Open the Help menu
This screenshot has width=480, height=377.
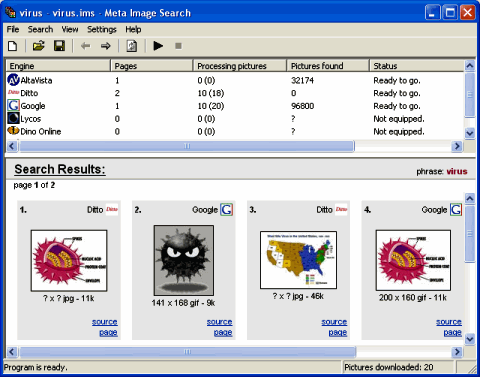click(x=133, y=29)
